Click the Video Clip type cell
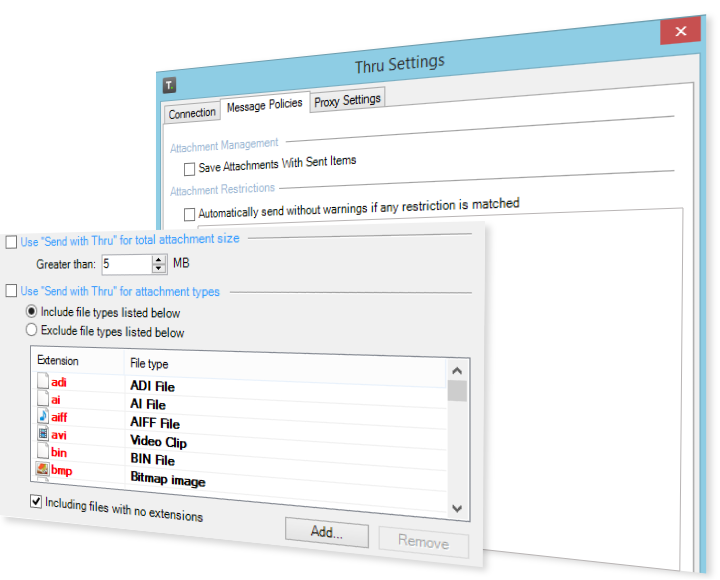The width and height of the screenshot is (720, 580). (158, 441)
